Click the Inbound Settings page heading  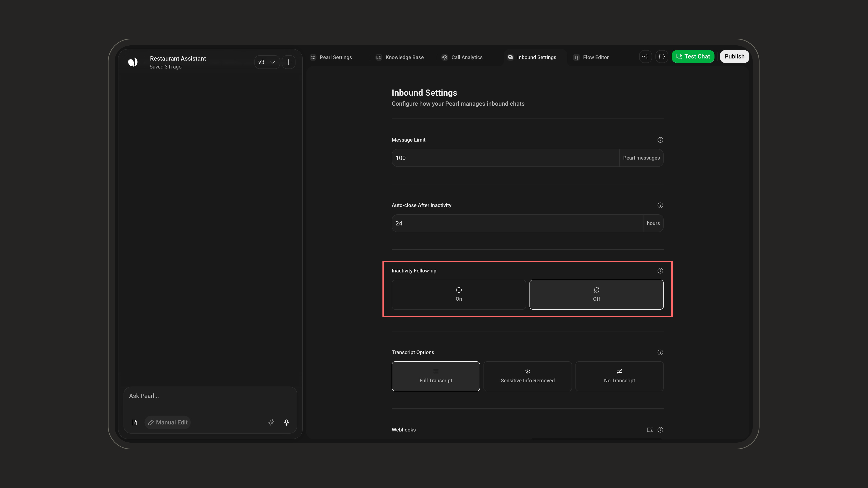click(424, 93)
